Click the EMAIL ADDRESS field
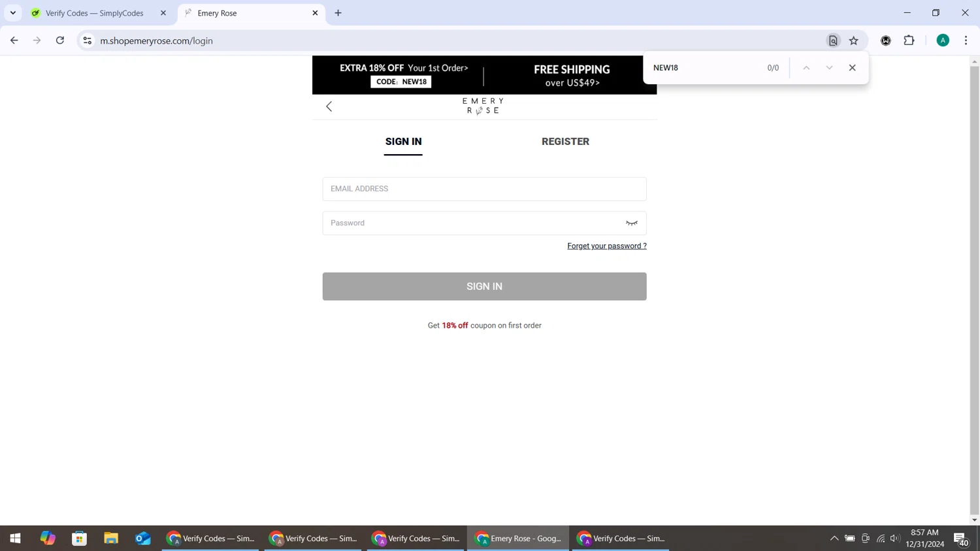Screen dimensions: 980x551 coord(484,189)
